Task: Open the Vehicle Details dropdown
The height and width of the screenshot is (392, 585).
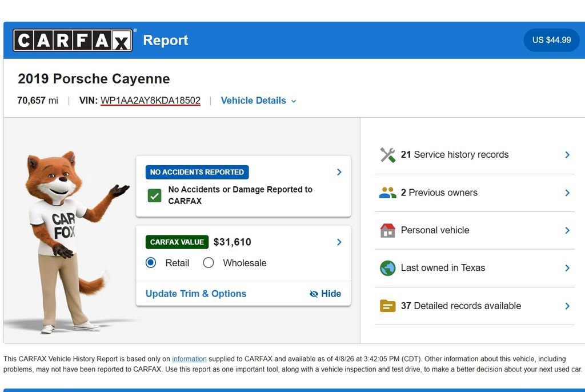Action: pos(258,101)
